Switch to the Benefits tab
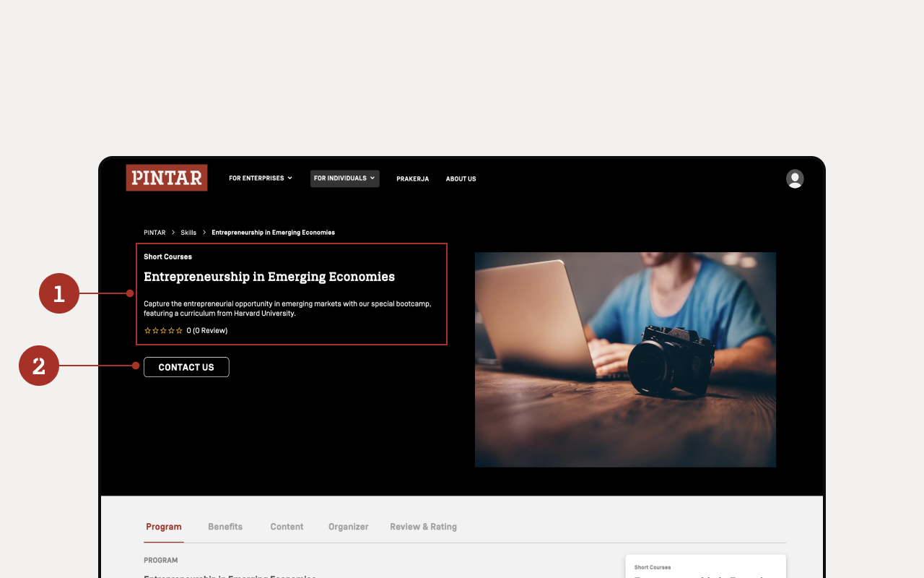Viewport: 924px width, 578px height. [225, 527]
